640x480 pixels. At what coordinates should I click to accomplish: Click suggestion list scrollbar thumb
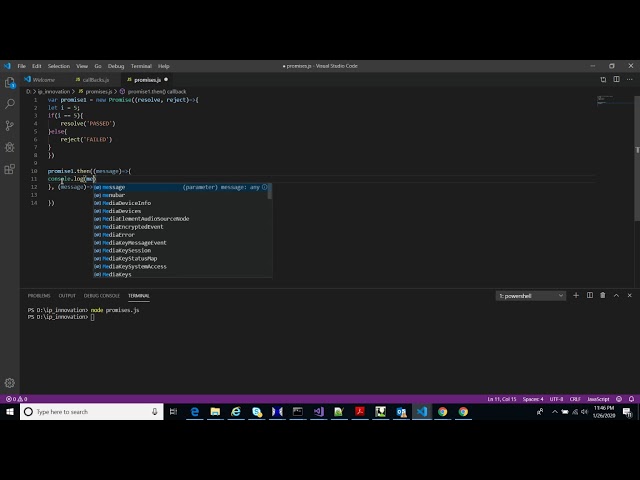[x=270, y=191]
